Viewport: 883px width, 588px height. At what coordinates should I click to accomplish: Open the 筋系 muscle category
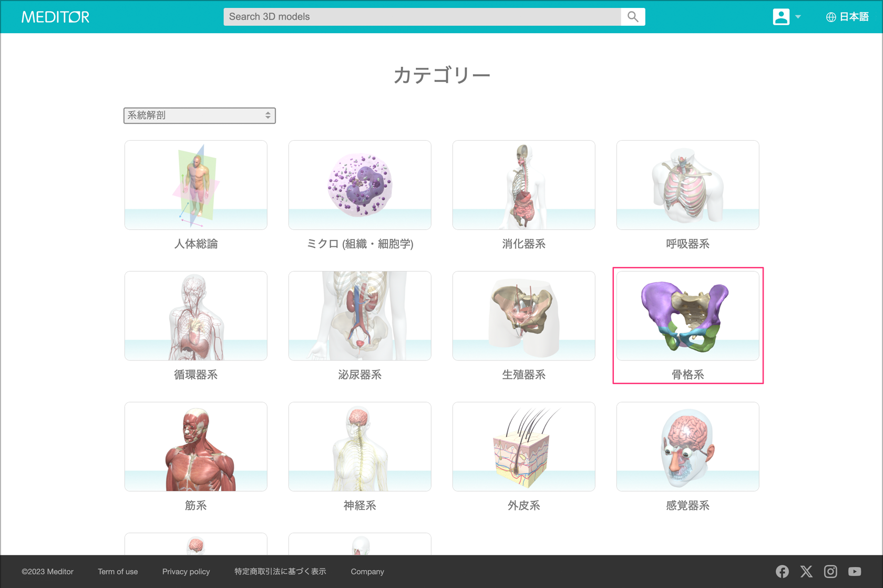click(x=196, y=447)
